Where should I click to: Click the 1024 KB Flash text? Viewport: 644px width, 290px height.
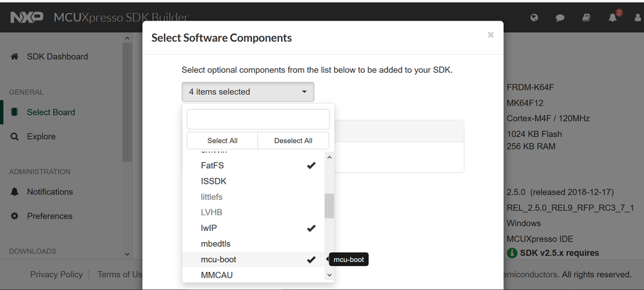[x=534, y=134]
